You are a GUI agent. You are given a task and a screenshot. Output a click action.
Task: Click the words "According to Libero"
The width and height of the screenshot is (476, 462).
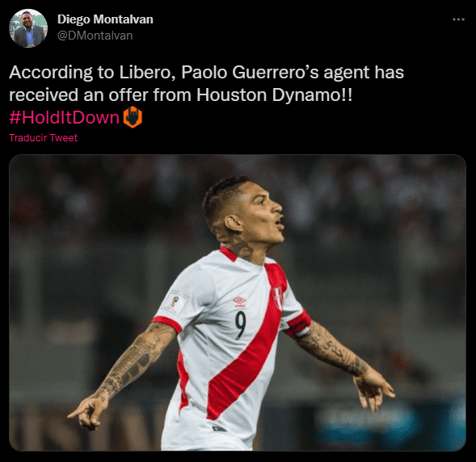[x=93, y=73]
